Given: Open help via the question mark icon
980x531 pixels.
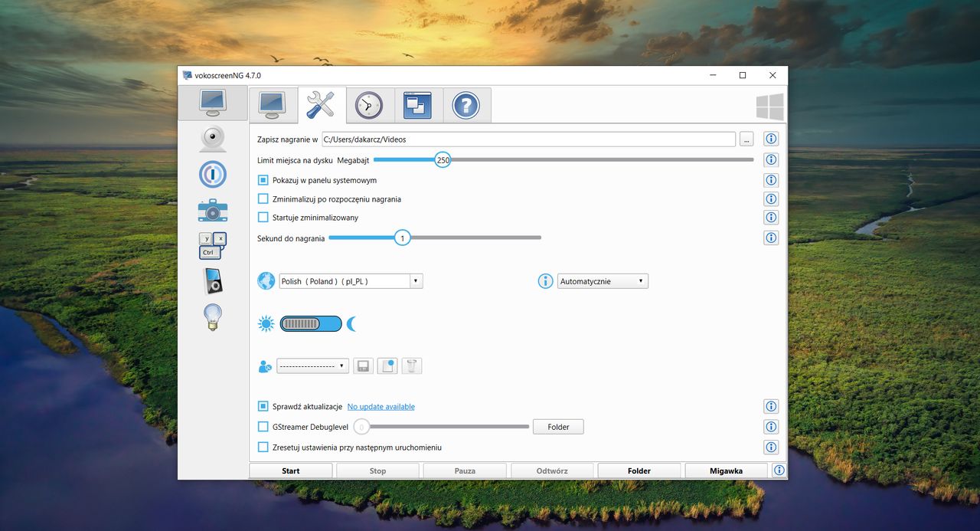Looking at the screenshot, I should pyautogui.click(x=466, y=105).
